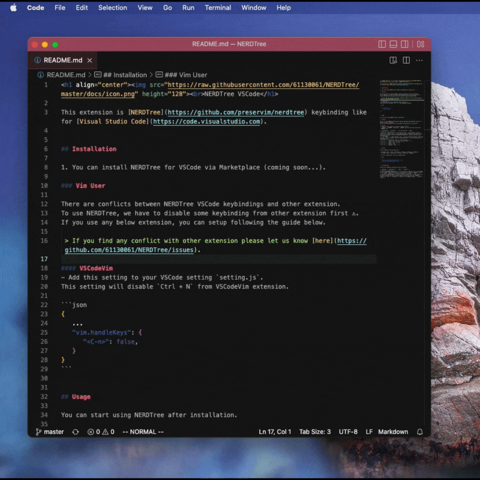Open markdown preview to the side
The image size is (480, 480).
(x=393, y=60)
